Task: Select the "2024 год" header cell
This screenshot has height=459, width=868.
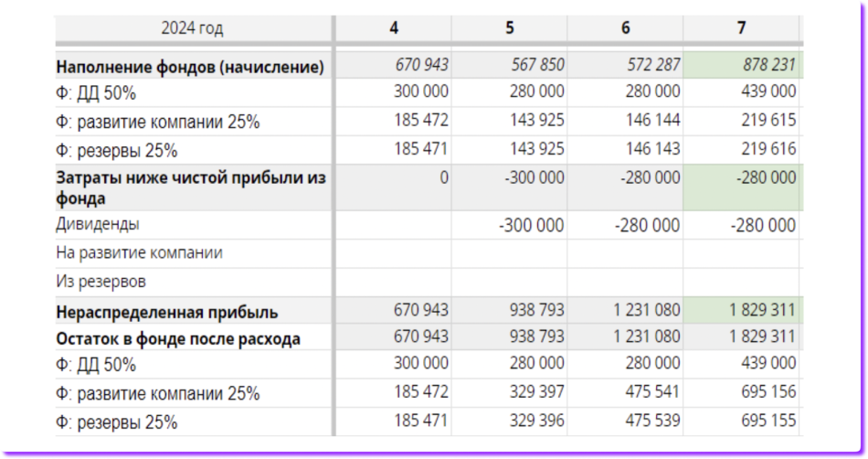Action: [192, 28]
